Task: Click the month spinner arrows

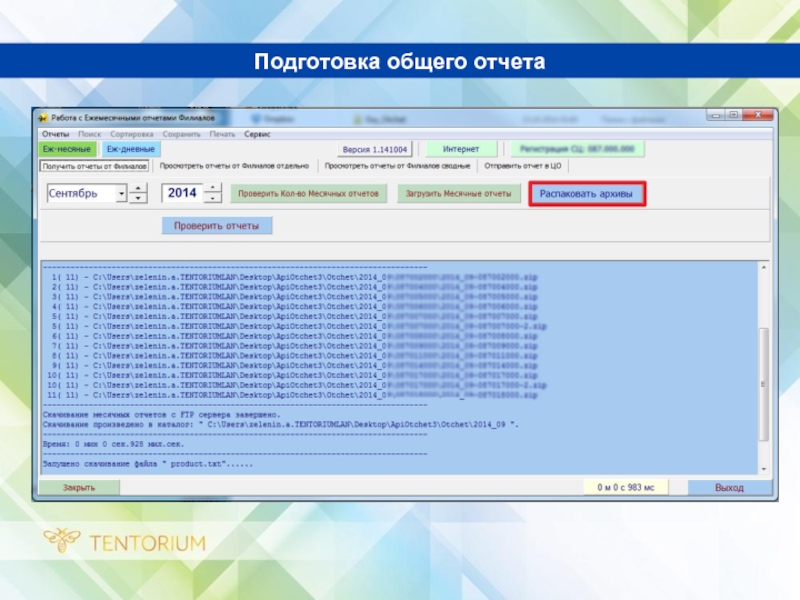Action: (139, 193)
